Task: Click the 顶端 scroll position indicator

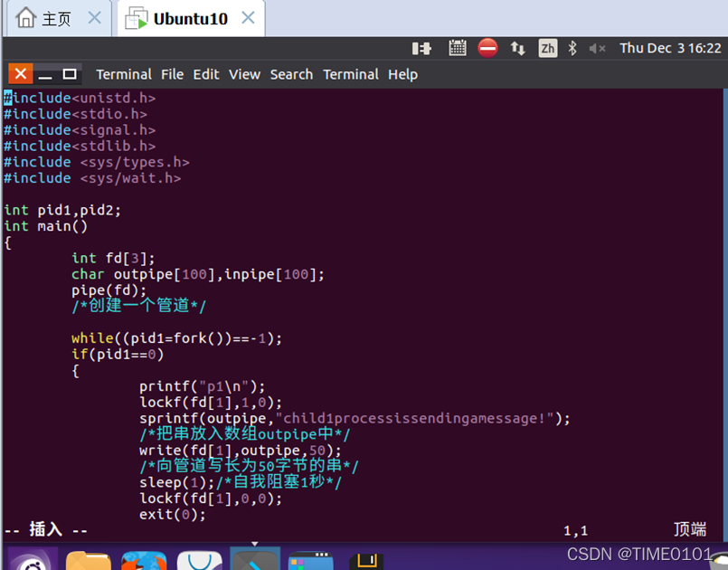Action: tap(690, 529)
